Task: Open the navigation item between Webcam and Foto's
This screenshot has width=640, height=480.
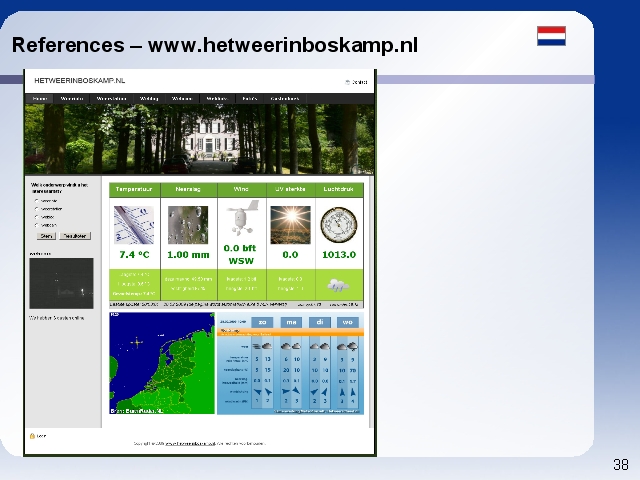Action: [x=218, y=99]
